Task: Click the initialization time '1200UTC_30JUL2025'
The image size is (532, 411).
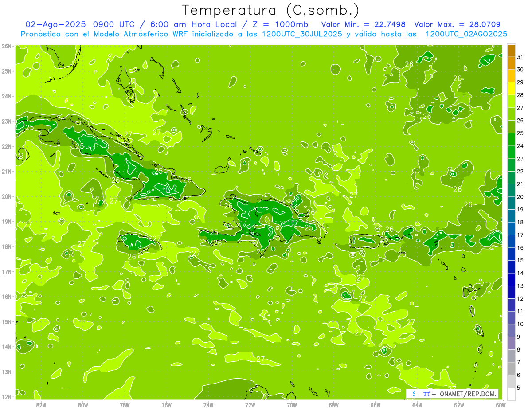Action: tap(302, 34)
